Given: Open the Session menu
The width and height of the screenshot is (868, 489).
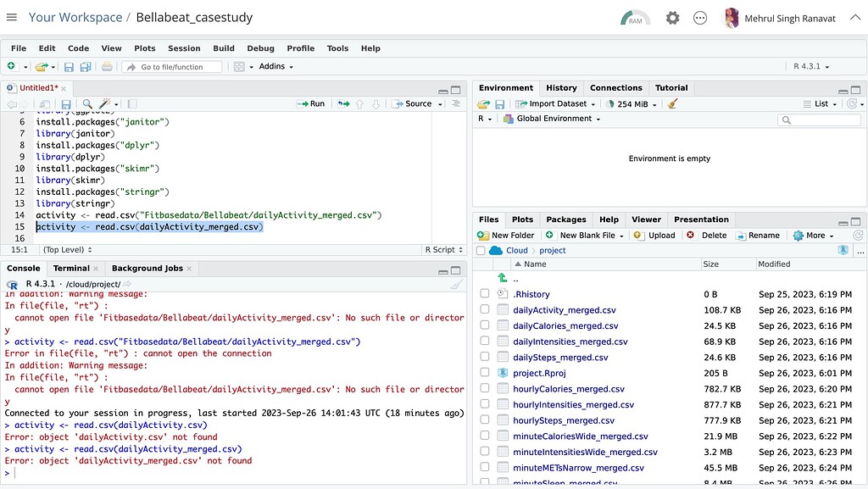Looking at the screenshot, I should (x=186, y=48).
